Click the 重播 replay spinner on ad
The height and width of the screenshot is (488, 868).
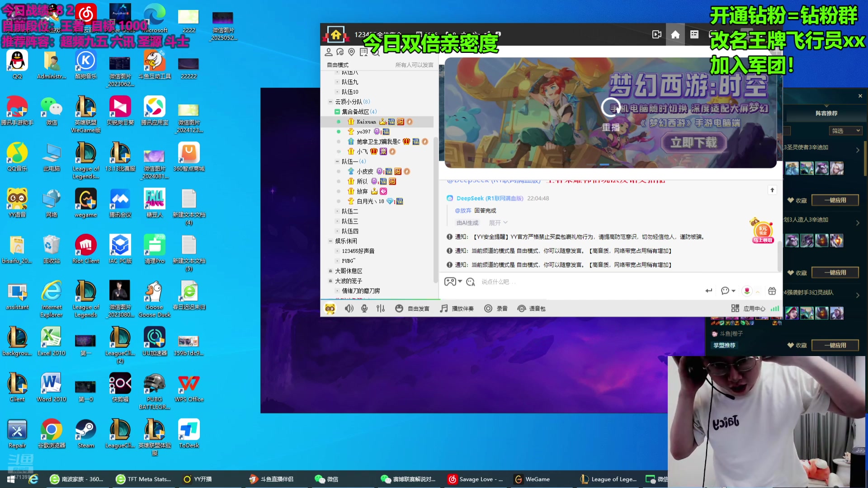coord(611,114)
